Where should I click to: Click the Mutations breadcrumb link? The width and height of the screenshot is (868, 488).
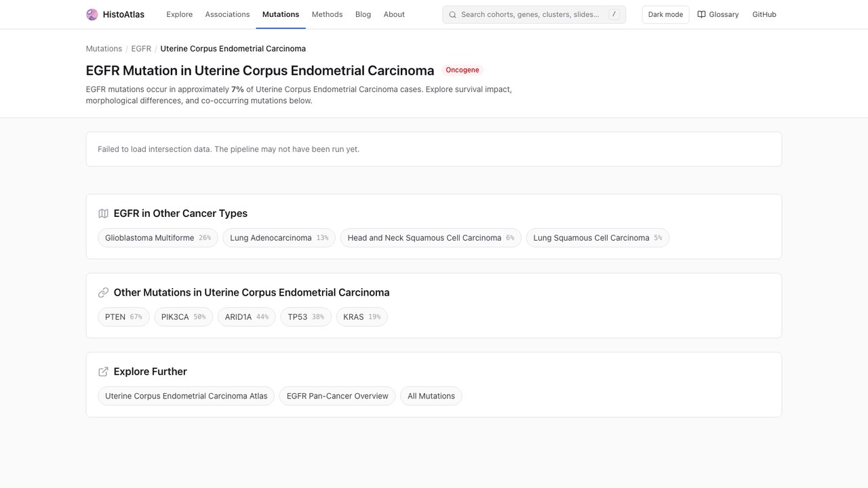click(x=104, y=49)
